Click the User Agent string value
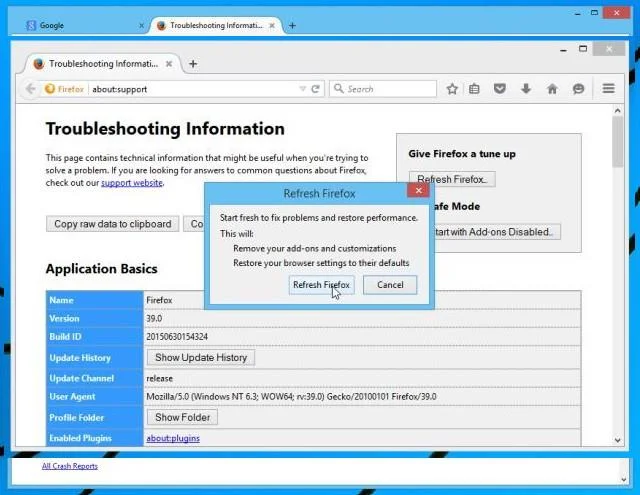 pyautogui.click(x=291, y=397)
